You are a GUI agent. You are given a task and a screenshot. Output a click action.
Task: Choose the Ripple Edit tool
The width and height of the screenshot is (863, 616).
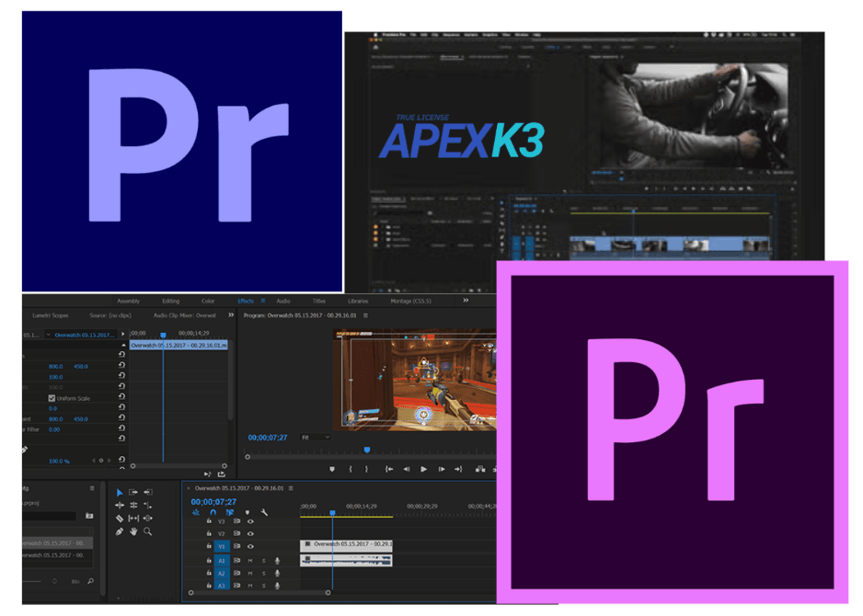[x=120, y=505]
